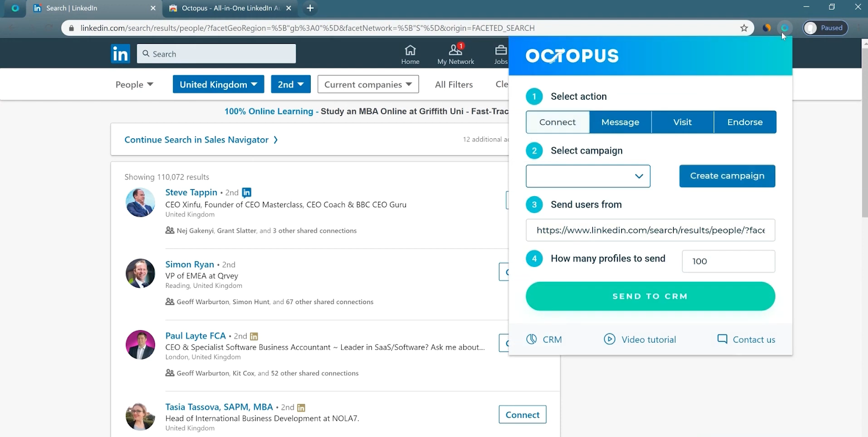This screenshot has width=868, height=437.
Task: Click 'Reading, United Kingdom' location text
Action: tap(204, 286)
